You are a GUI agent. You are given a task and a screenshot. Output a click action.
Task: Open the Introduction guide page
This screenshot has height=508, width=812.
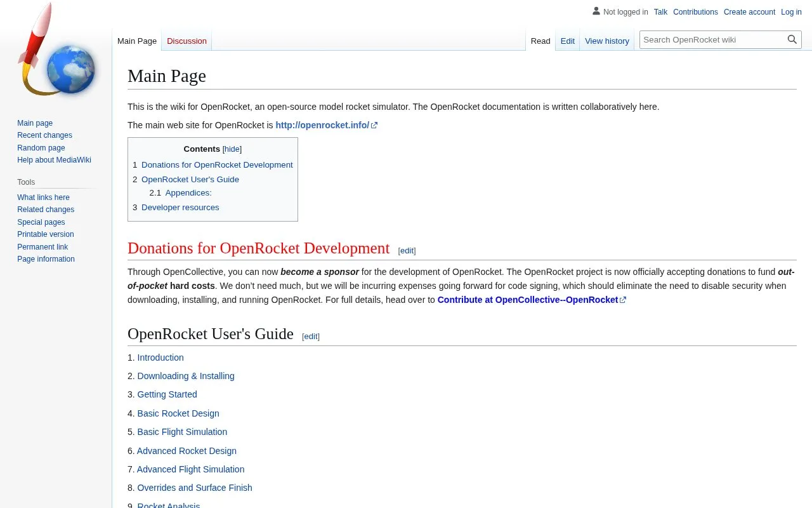coord(160,358)
